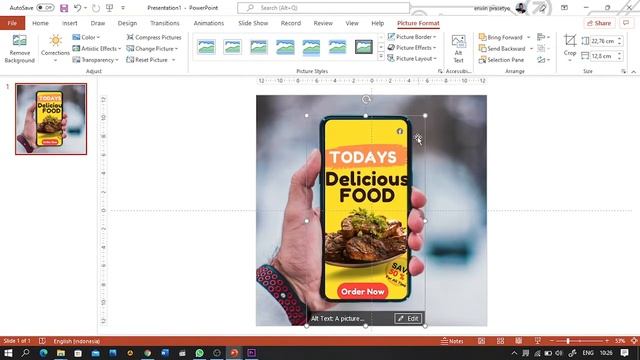
Task: Open WhatsApp from the taskbar
Action: click(x=200, y=353)
